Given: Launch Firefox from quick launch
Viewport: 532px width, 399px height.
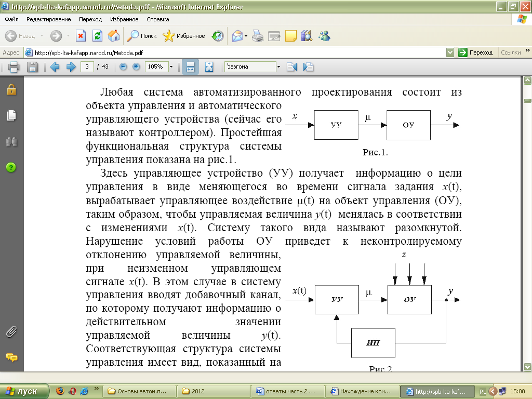Looking at the screenshot, I should point(60,391).
